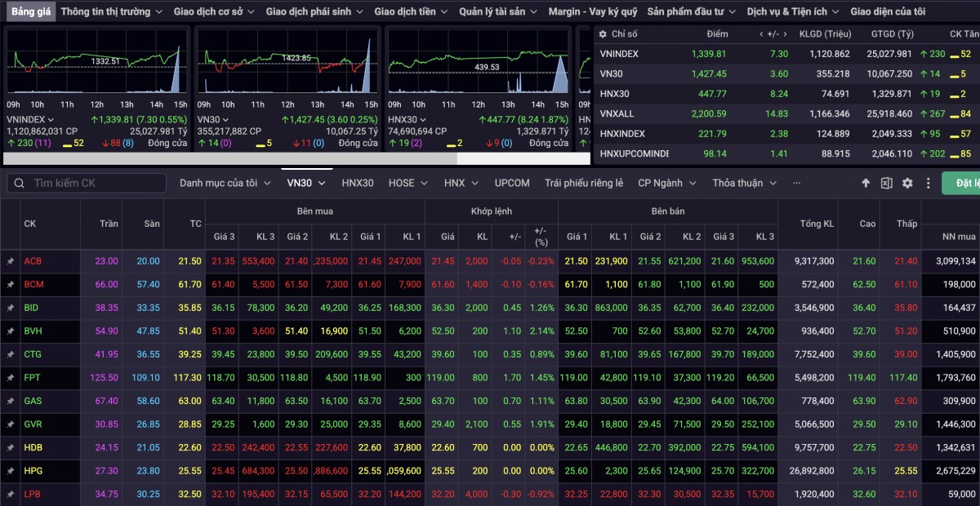Toggle pin for ACB stock row
The width and height of the screenshot is (980, 506).
tap(11, 261)
